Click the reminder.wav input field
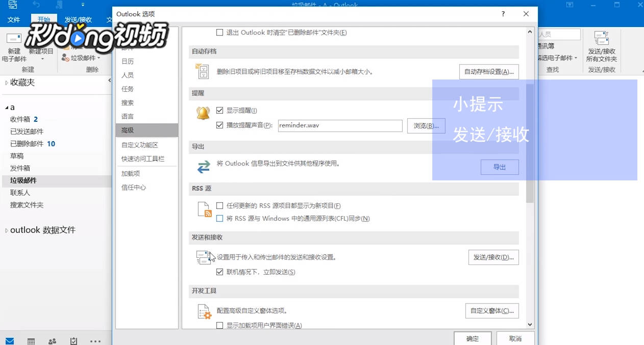The width and height of the screenshot is (644, 345). (x=340, y=125)
